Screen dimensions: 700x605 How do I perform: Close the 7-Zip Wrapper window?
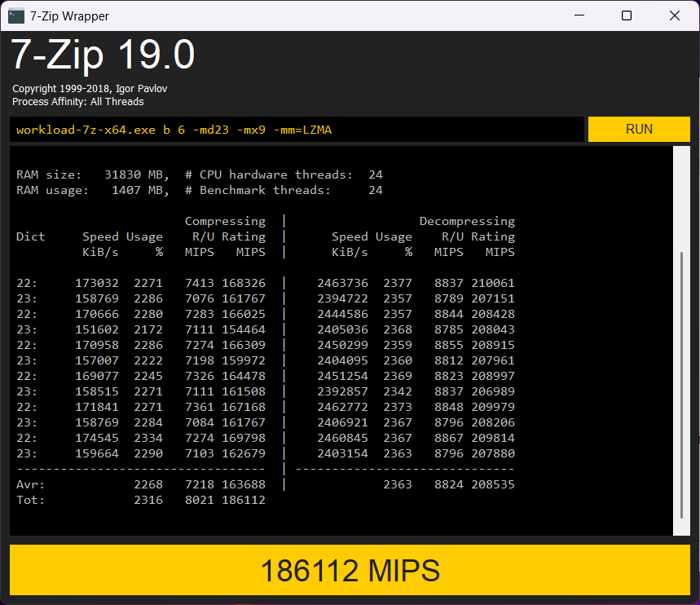[675, 15]
